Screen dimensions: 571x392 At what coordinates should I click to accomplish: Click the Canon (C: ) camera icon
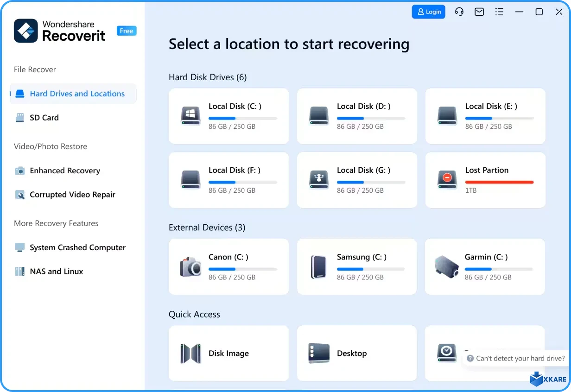point(190,267)
